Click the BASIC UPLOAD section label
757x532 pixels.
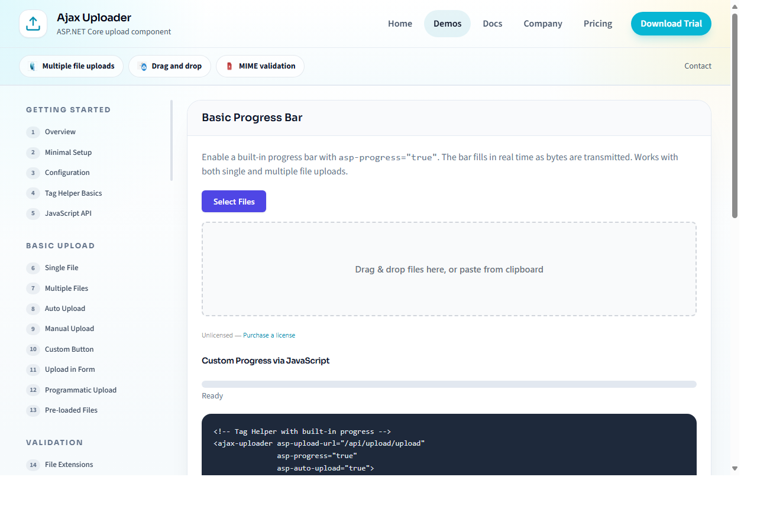tap(60, 246)
